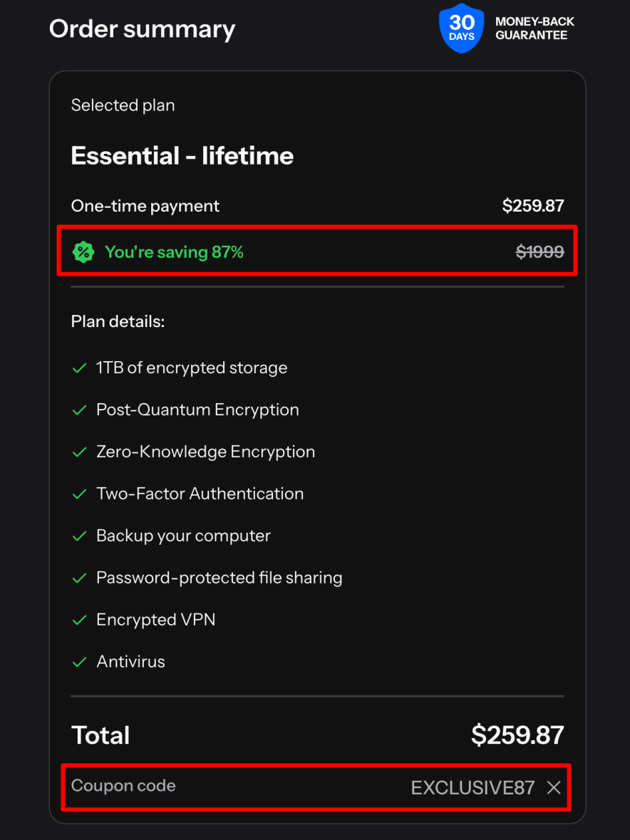Select the checkmark beside Zero-Knowledge Encryption

point(79,452)
